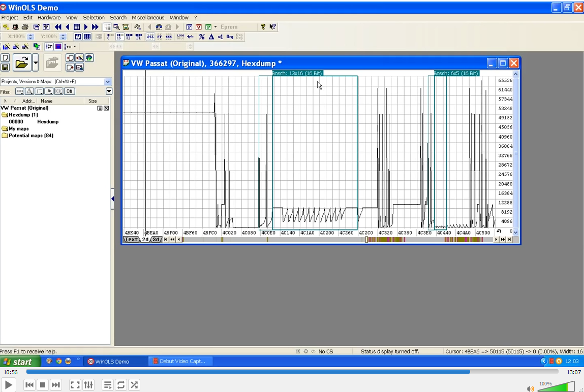Click the green P window toolbar icon
This screenshot has height=392, width=584.
208,27
